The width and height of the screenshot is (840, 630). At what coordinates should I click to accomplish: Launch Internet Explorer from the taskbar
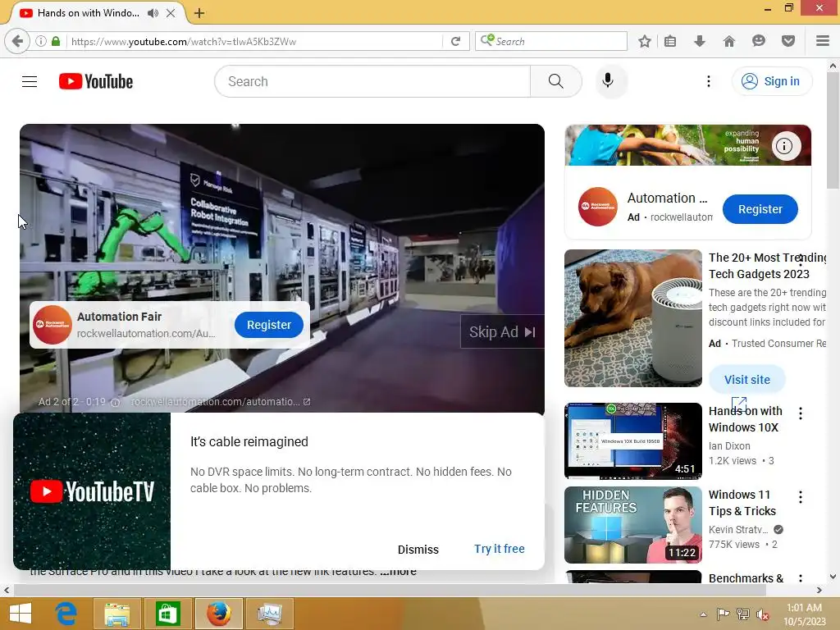point(66,614)
